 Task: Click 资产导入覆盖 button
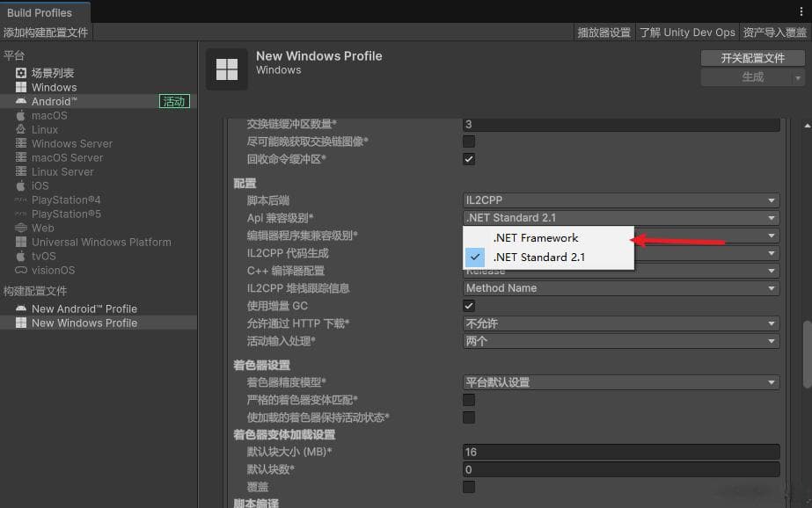click(x=775, y=33)
